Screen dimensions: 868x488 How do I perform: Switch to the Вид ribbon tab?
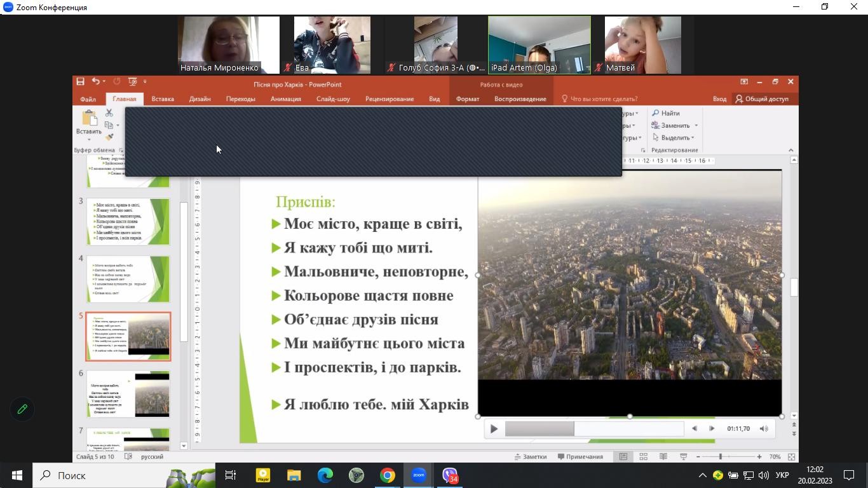click(434, 99)
